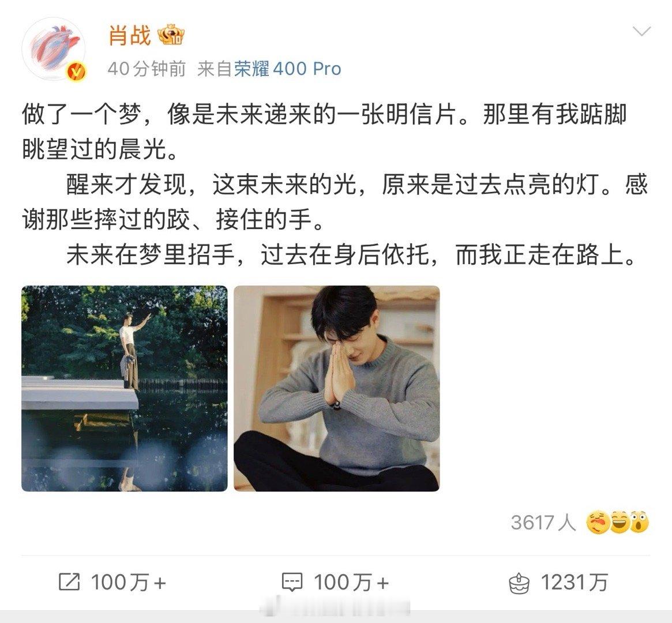Tap the cake like icon

coord(519,583)
